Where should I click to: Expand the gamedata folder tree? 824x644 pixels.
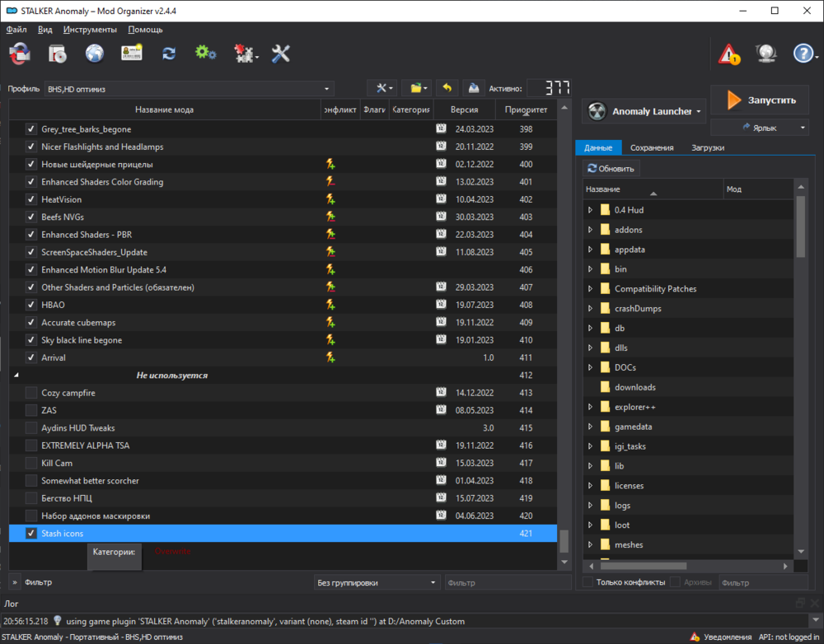[590, 427]
